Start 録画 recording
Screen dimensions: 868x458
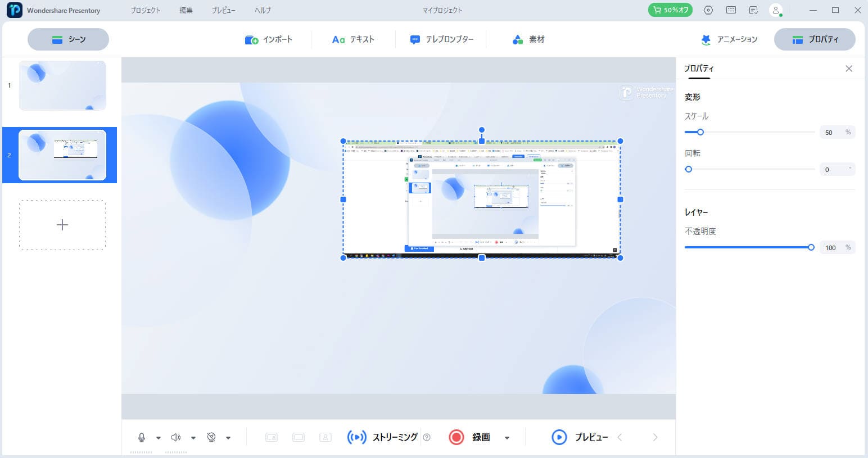470,437
